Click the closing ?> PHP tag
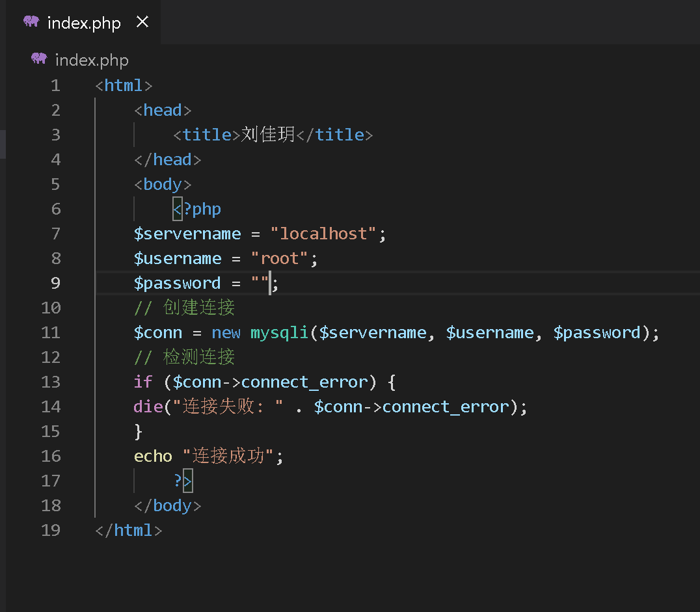700x612 pixels. tap(183, 481)
